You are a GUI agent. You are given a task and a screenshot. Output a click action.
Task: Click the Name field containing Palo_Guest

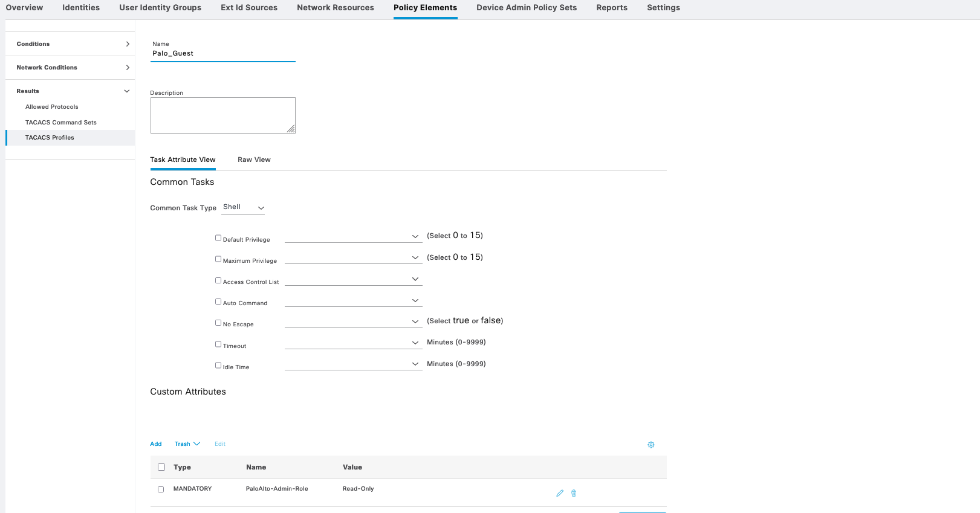222,54
